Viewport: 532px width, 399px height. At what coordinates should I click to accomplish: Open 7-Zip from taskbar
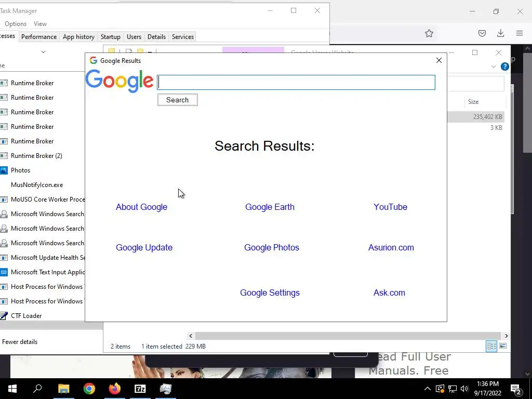tap(140, 389)
